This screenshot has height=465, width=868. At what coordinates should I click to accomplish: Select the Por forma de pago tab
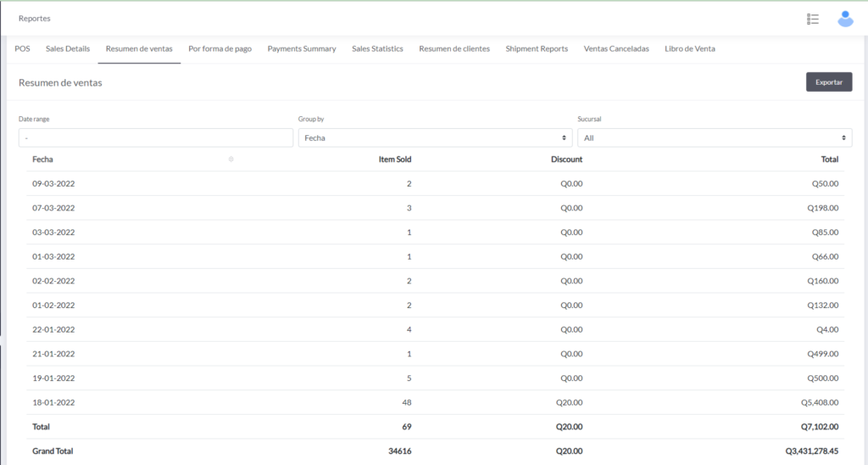click(220, 49)
